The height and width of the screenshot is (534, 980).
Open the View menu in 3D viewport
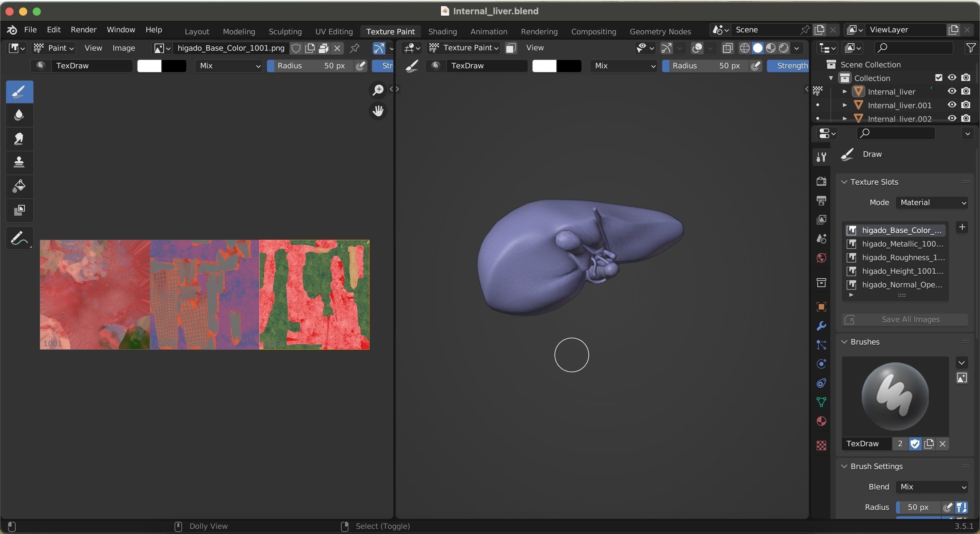point(535,48)
